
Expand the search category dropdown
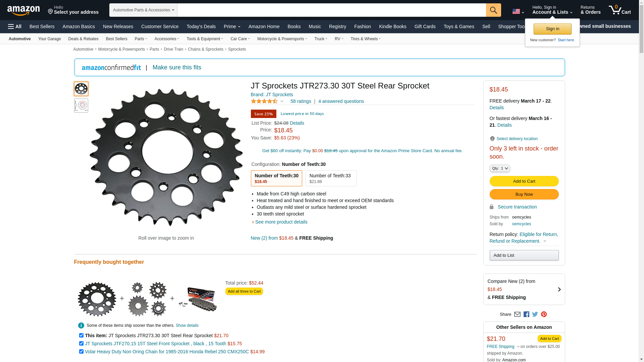click(143, 10)
